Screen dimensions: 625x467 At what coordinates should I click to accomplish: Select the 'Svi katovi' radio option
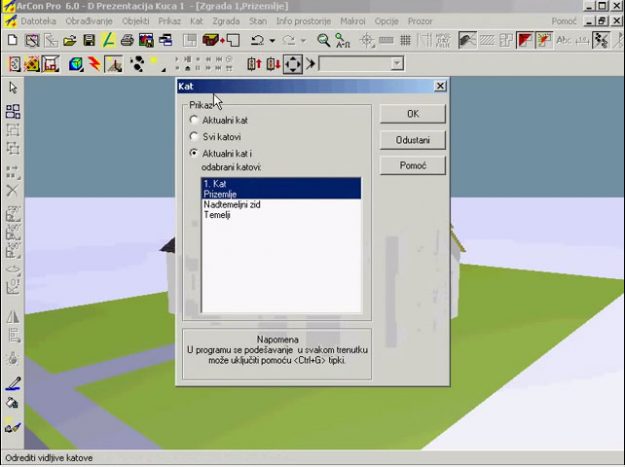pos(194,136)
